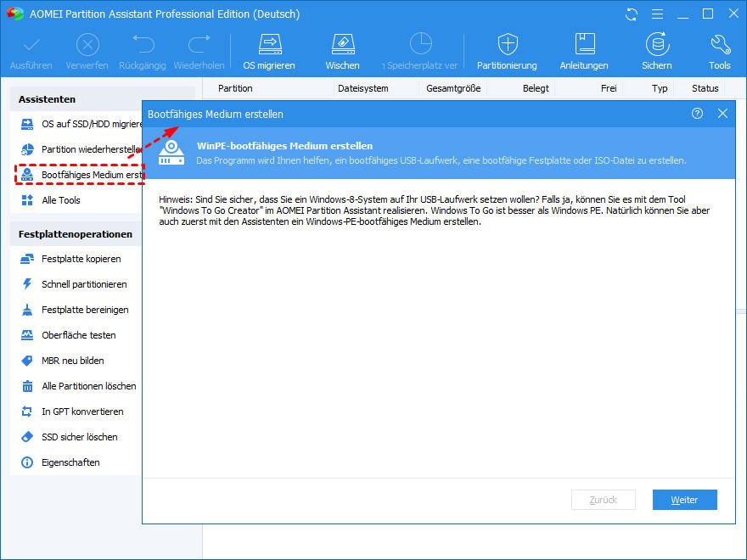Screen dimensions: 747x560
Task: Sort by Partition column header
Action: [x=235, y=88]
